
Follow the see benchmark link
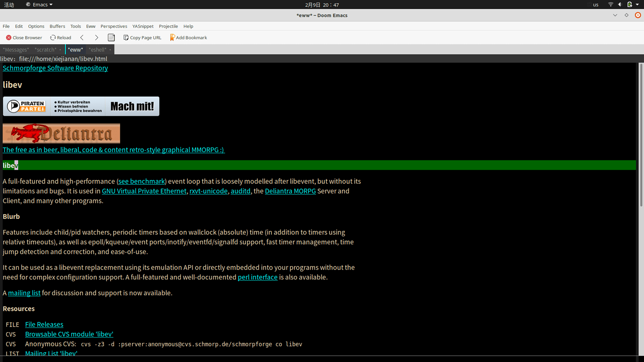[141, 181]
